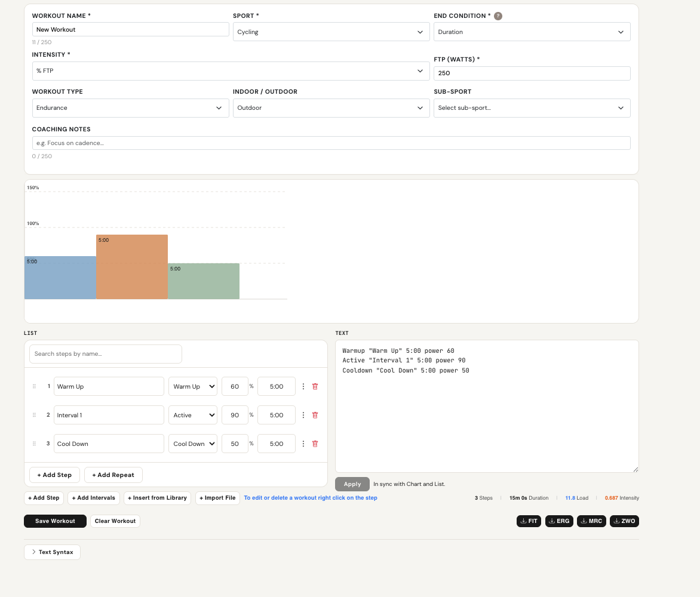Click Add Step inside the list panel

(54, 475)
